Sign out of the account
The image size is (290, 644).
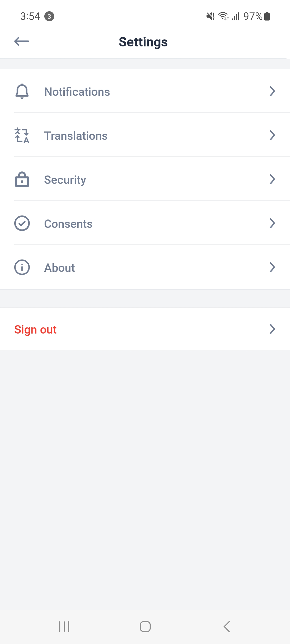click(x=35, y=330)
